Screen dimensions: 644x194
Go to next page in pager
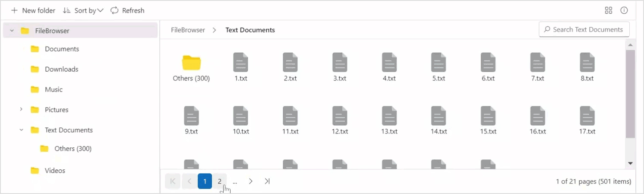251,181
